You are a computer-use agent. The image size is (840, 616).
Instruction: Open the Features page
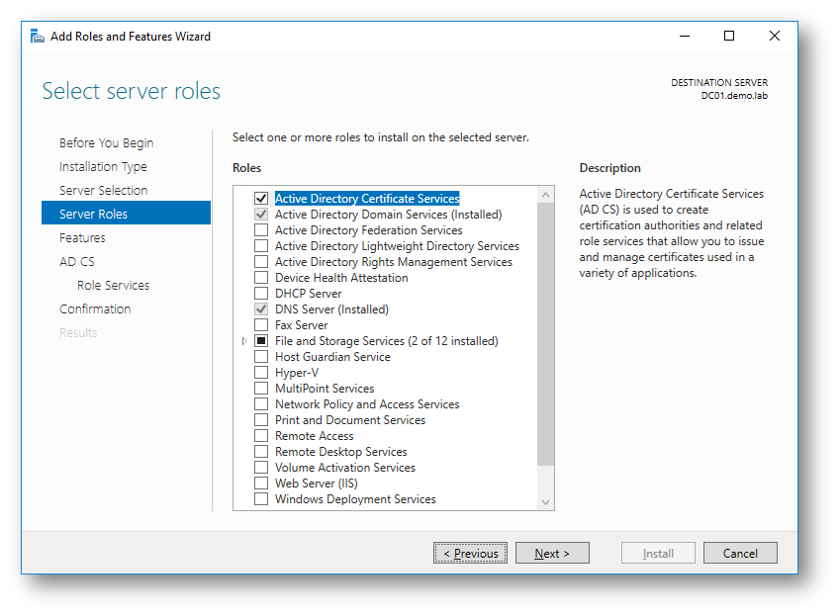tap(82, 238)
